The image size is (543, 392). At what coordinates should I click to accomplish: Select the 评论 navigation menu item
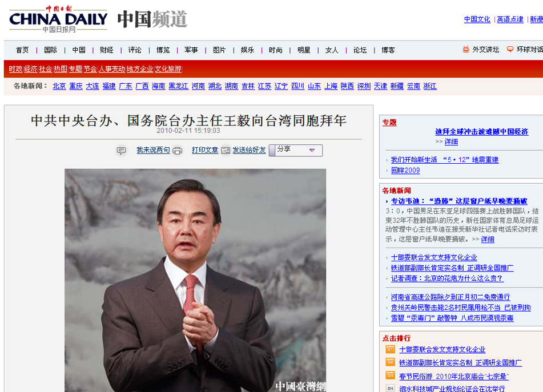click(x=135, y=50)
